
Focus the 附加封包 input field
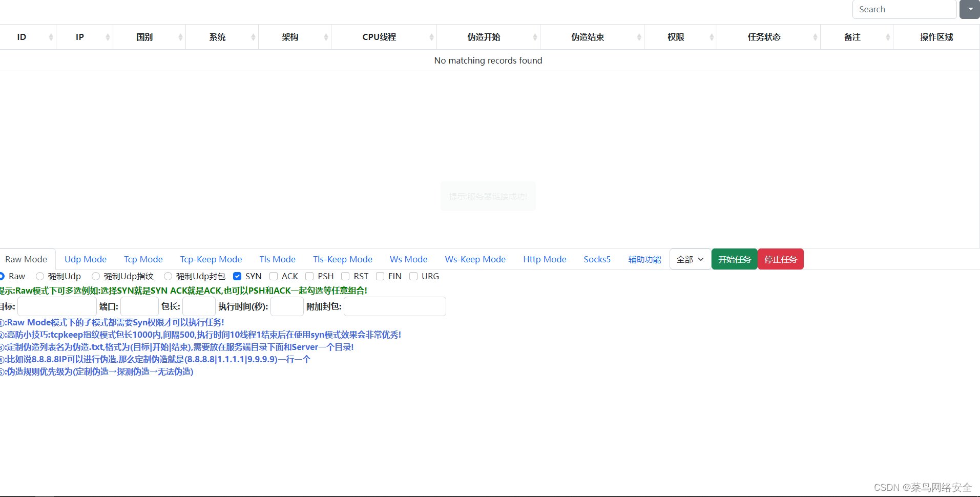(x=395, y=306)
